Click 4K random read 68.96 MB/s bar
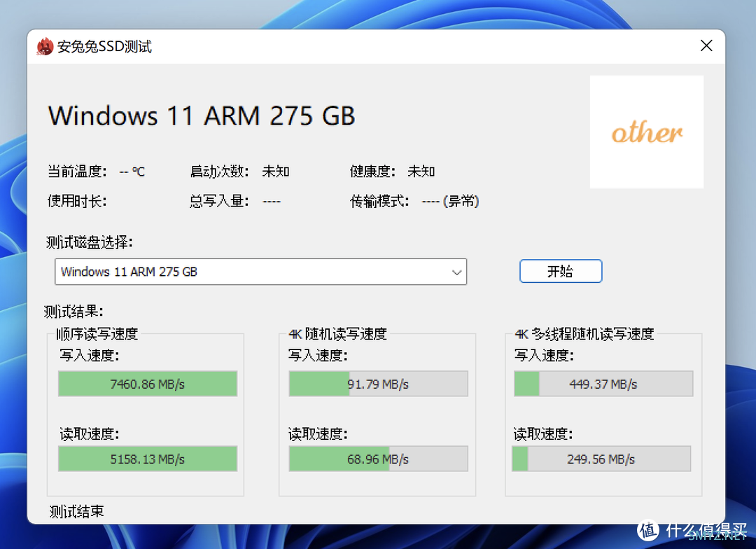Image resolution: width=756 pixels, height=549 pixels. click(x=379, y=459)
